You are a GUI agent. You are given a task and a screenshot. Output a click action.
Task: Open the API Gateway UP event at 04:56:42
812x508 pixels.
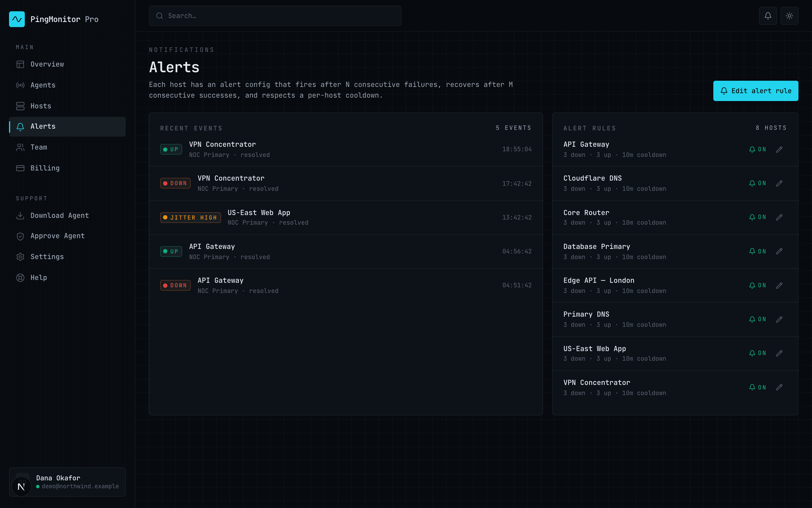pyautogui.click(x=346, y=251)
